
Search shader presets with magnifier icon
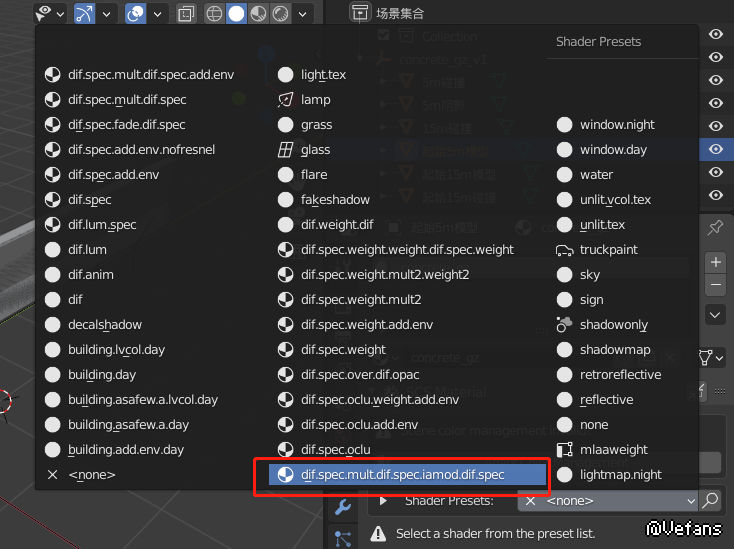coord(710,501)
